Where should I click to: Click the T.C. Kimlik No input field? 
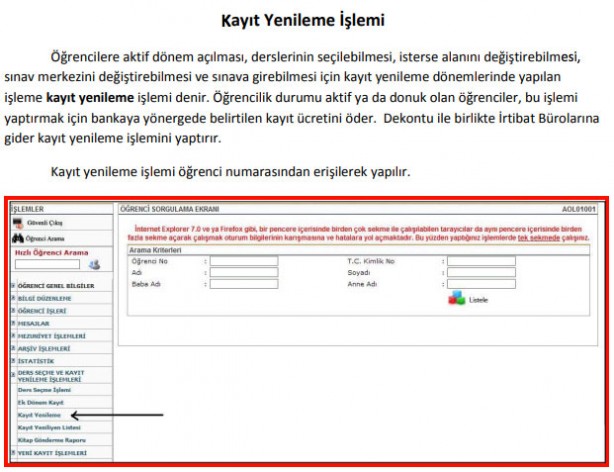481,261
